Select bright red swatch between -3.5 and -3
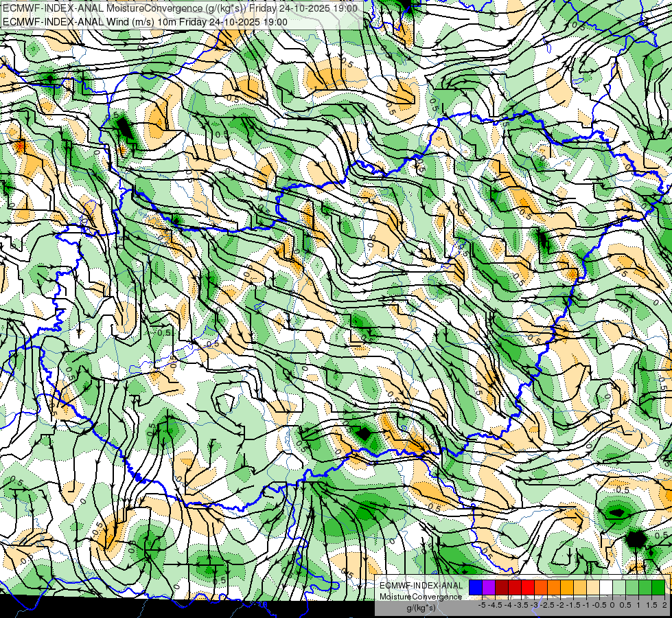Viewport: 672px width, 618px height. pyautogui.click(x=528, y=587)
